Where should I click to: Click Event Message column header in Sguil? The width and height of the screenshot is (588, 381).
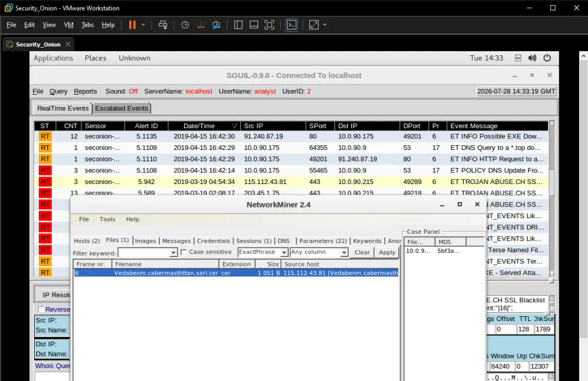pos(497,126)
